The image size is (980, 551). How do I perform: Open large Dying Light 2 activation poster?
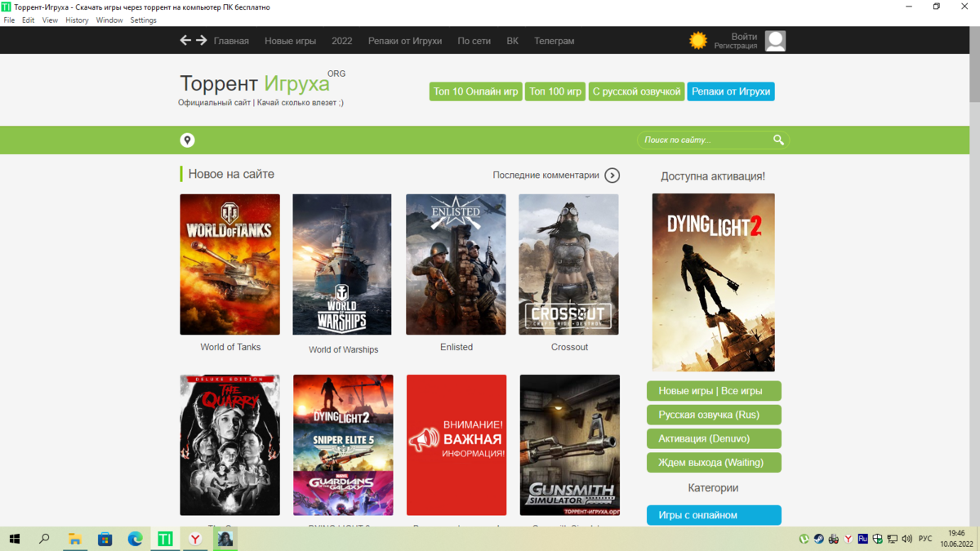[713, 282]
